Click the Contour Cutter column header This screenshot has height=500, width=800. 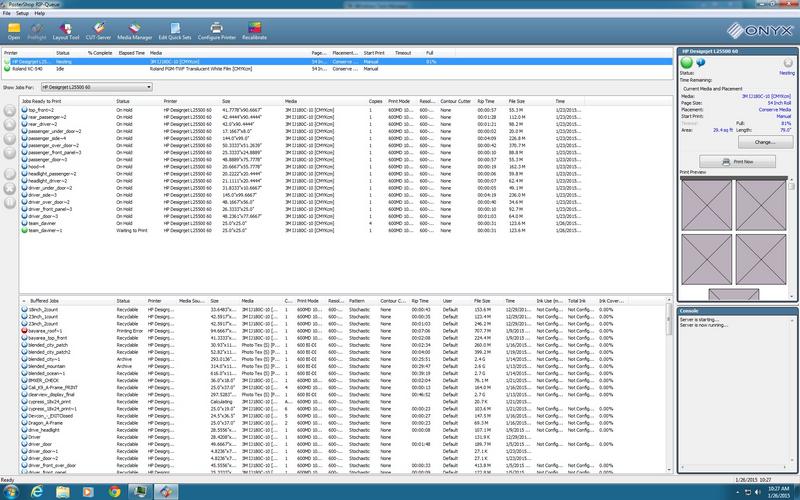point(456,101)
